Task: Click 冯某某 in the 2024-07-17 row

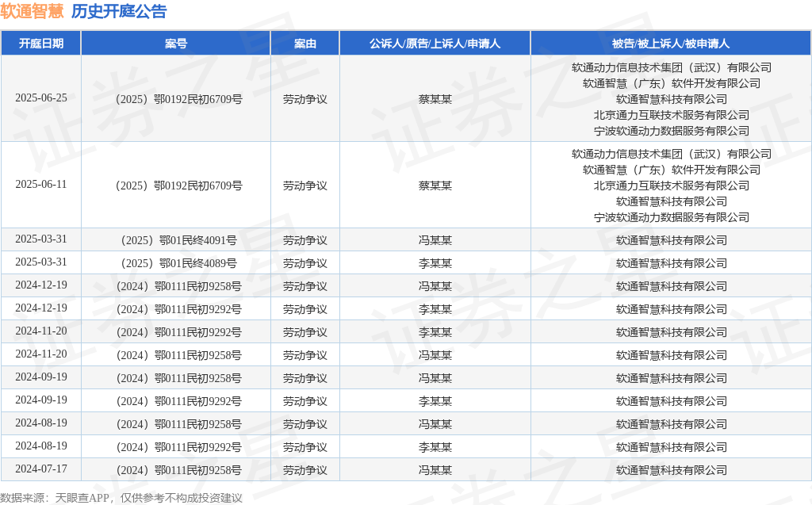Action: click(435, 470)
